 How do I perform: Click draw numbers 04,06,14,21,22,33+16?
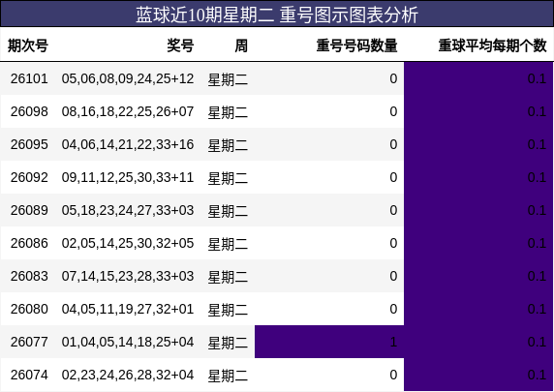point(128,144)
